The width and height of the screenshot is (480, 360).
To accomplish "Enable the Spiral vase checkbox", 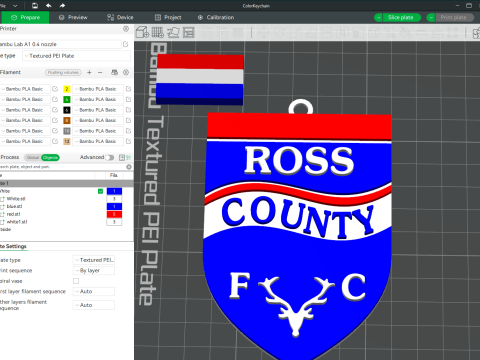I will tap(76, 281).
